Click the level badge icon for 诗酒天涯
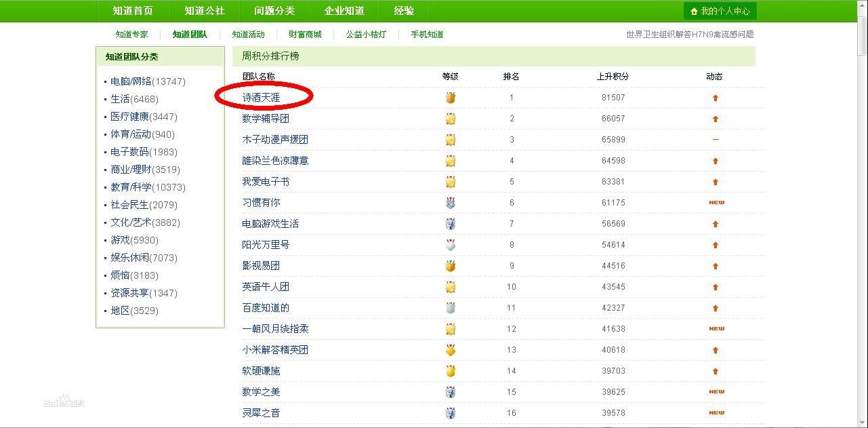This screenshot has width=868, height=428. point(451,98)
